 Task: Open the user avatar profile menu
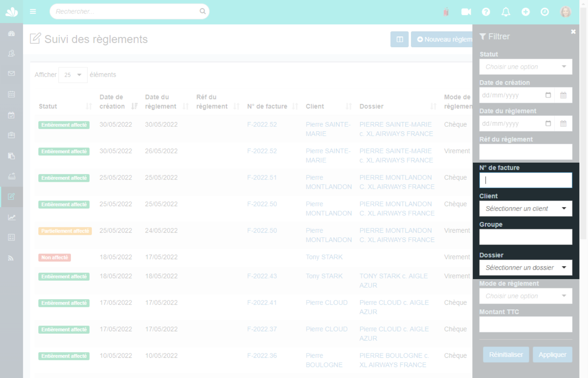(566, 12)
